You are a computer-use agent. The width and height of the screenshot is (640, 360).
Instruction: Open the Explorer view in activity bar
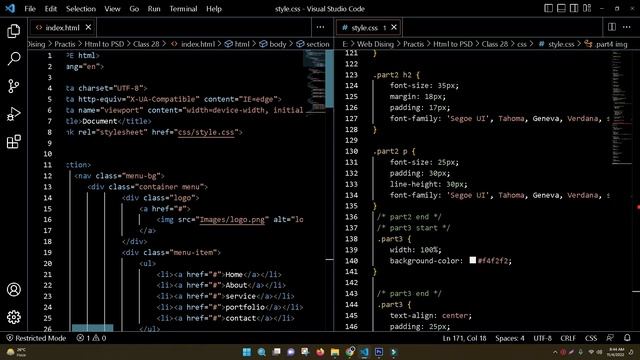pyautogui.click(x=13, y=31)
